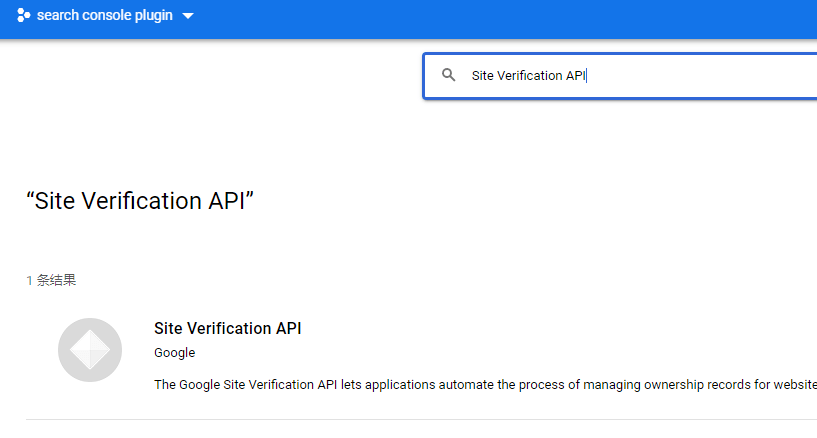Click the Site Verification API diamond logo

[90, 350]
